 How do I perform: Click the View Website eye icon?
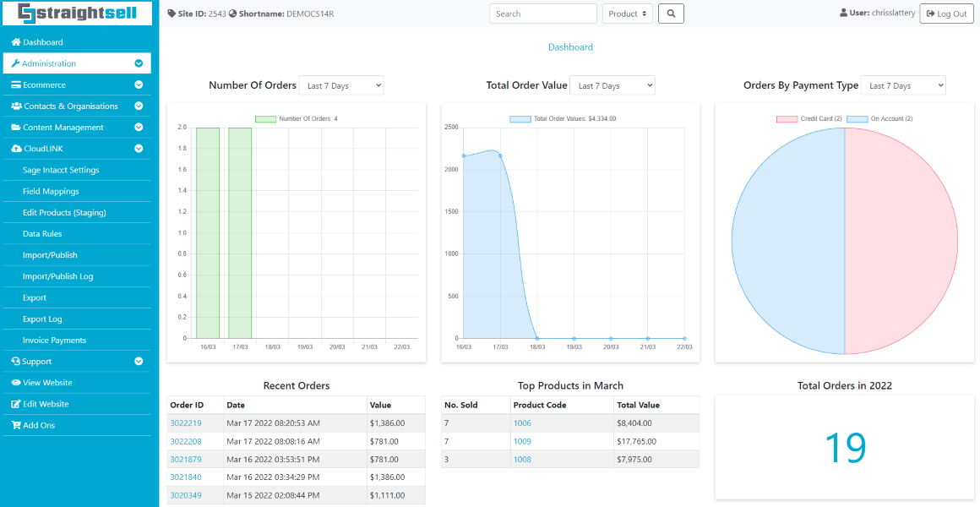[16, 383]
